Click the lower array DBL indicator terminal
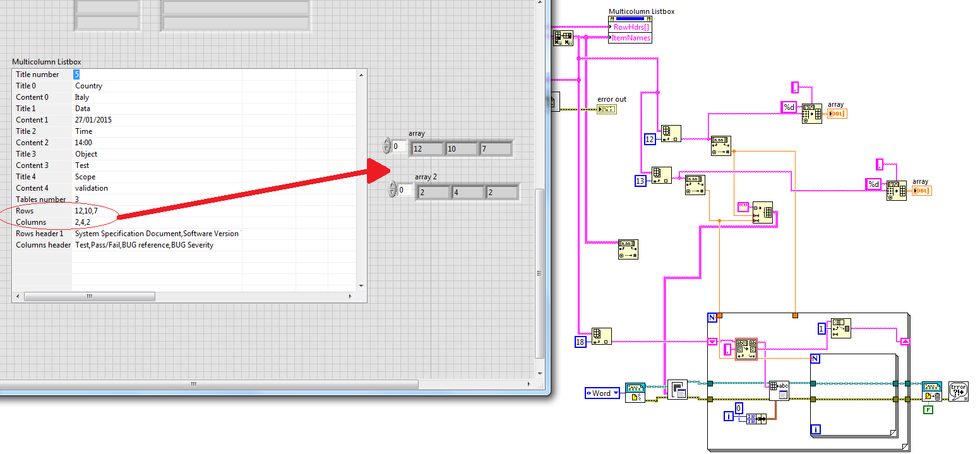This screenshot has width=980, height=454. tap(921, 190)
